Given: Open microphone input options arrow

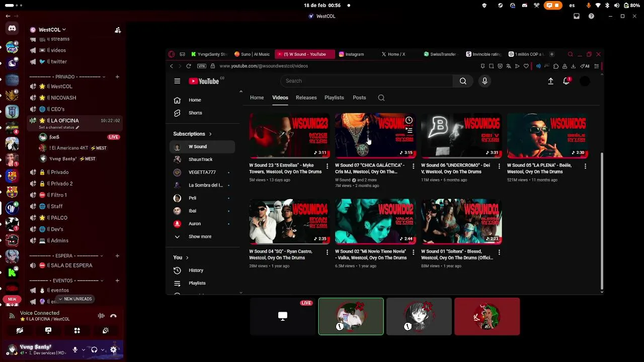Looking at the screenshot, I should 83,349.
